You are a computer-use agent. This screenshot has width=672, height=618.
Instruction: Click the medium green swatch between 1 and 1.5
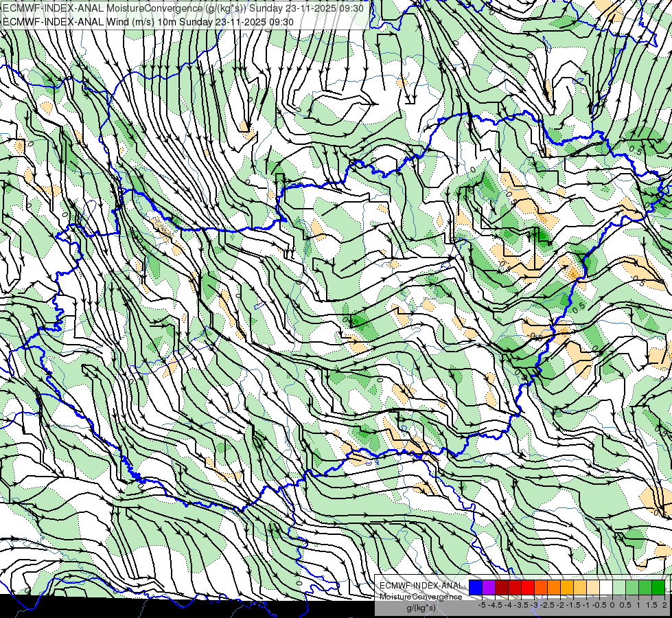coord(645,587)
